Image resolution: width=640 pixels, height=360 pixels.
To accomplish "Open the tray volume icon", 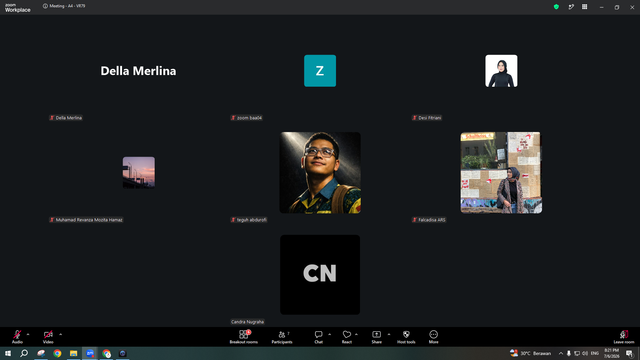I will pyautogui.click(x=585, y=353).
